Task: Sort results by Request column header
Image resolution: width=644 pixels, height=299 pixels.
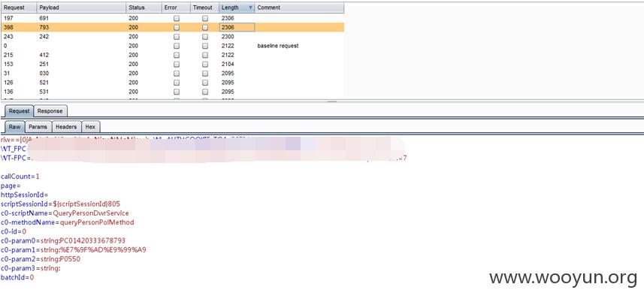Action: coord(19,8)
